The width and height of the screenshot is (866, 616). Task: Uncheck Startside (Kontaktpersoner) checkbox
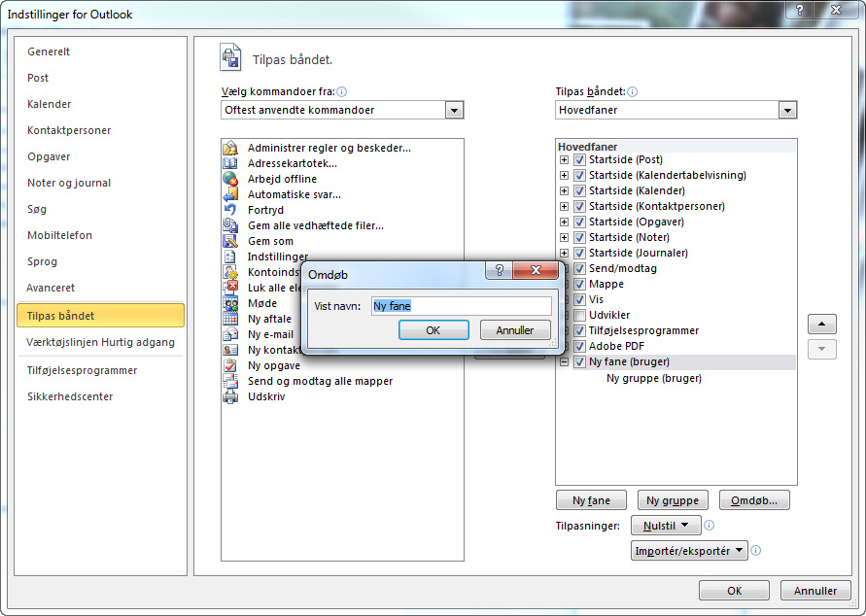[x=579, y=206]
